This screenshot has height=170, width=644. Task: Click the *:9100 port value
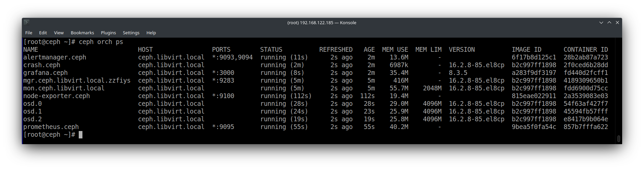(x=223, y=96)
